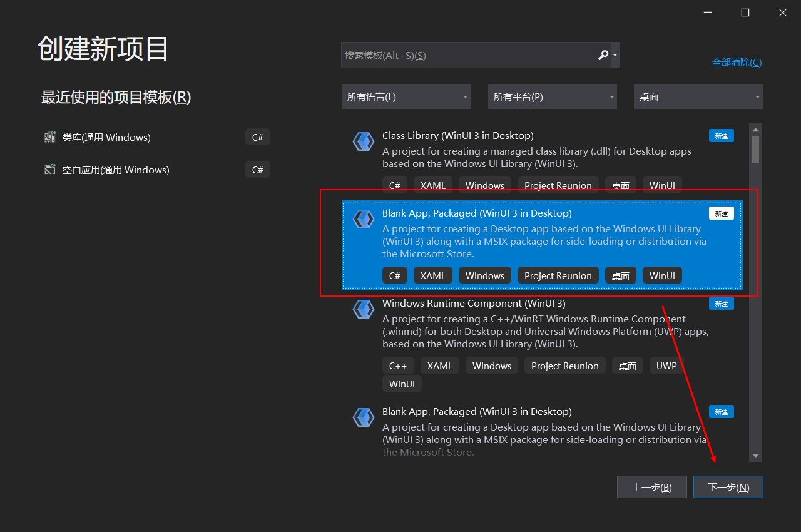
Task: Click the 创建新项目 title text
Action: click(x=103, y=49)
